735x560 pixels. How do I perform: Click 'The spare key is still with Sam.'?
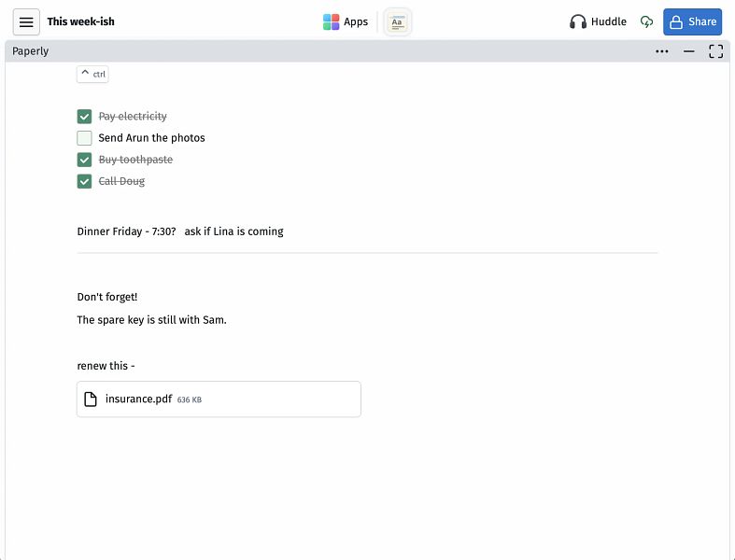point(151,319)
